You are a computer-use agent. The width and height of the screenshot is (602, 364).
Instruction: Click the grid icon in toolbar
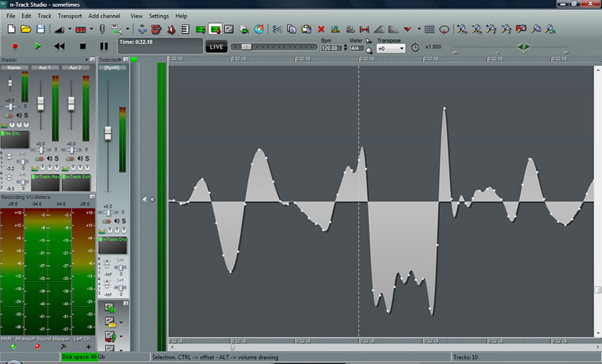pyautogui.click(x=429, y=29)
